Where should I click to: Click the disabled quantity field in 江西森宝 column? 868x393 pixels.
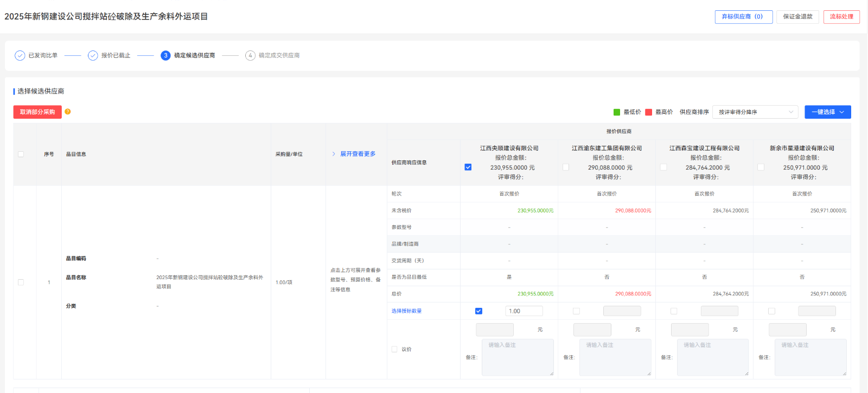click(x=719, y=311)
